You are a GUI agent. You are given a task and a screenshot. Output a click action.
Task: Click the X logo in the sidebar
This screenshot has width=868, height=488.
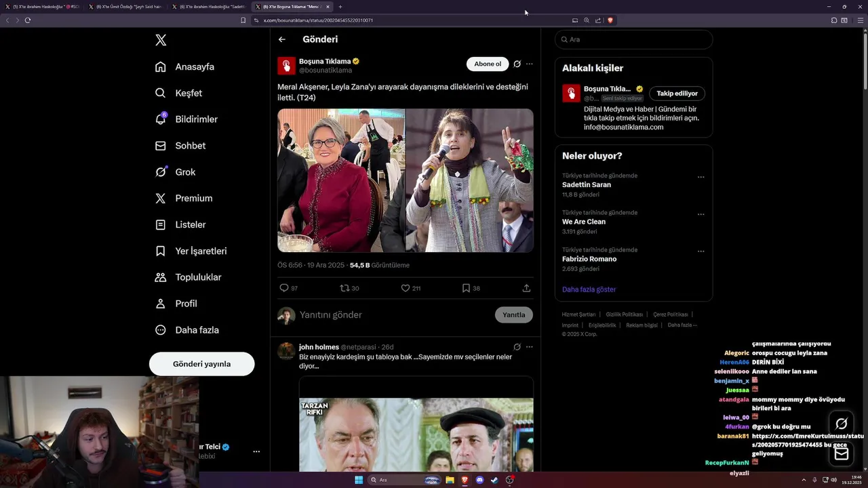pyautogui.click(x=161, y=40)
